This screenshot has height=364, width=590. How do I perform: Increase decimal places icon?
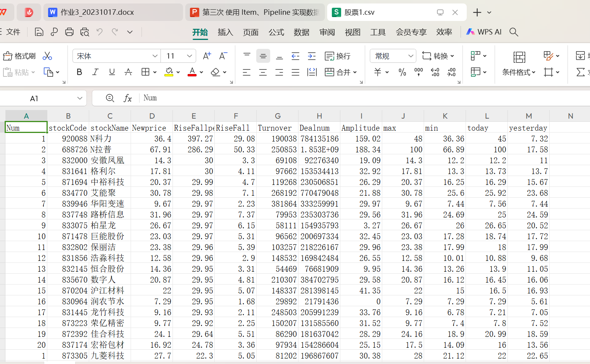click(x=435, y=72)
